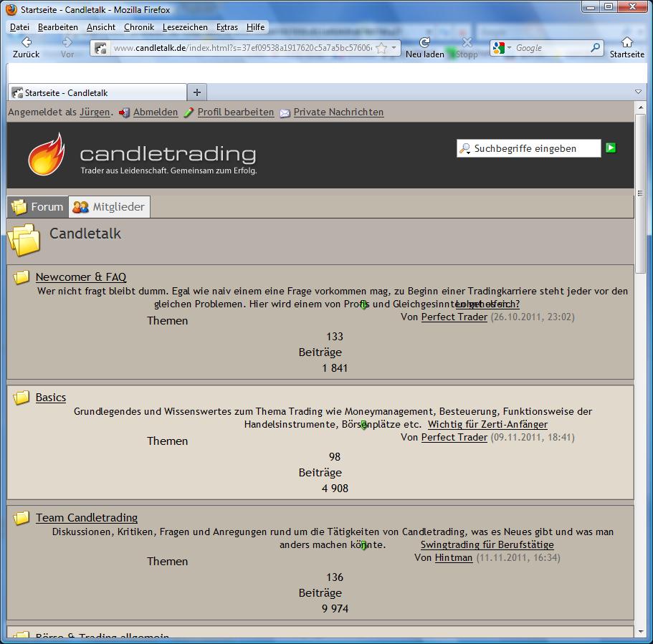Open the Hintman user profile
Image resolution: width=653 pixels, height=644 pixels.
click(x=454, y=558)
